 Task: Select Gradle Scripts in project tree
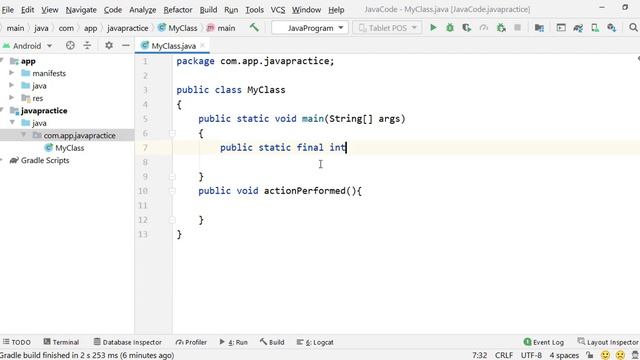[45, 160]
